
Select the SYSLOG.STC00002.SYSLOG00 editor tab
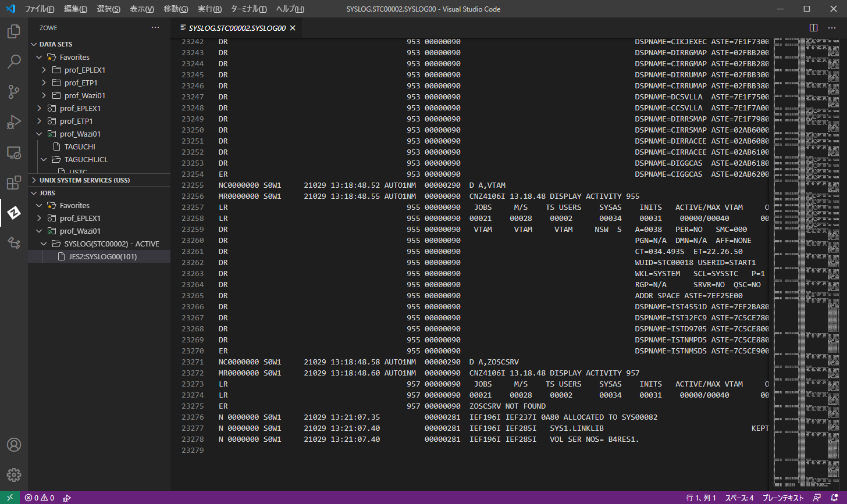point(237,28)
